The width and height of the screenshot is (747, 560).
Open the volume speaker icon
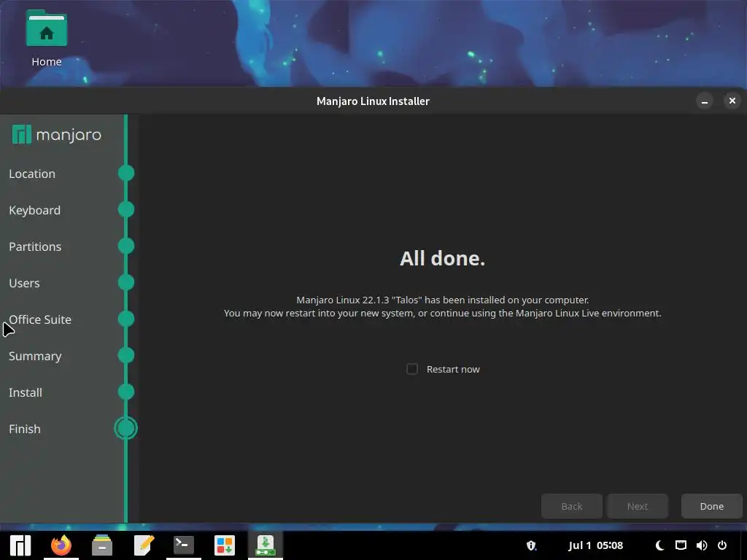coord(701,545)
